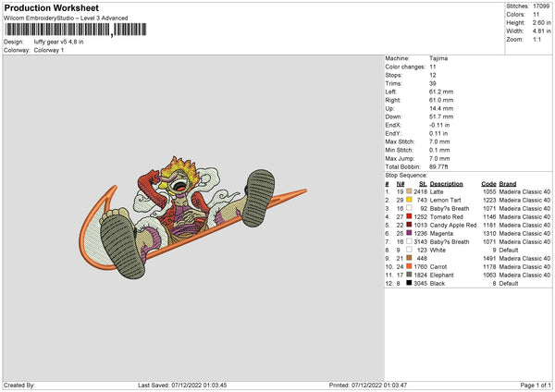Viewport: 555px width, 392px height.
Task: Click the 'N#' column header
Action: click(x=401, y=184)
